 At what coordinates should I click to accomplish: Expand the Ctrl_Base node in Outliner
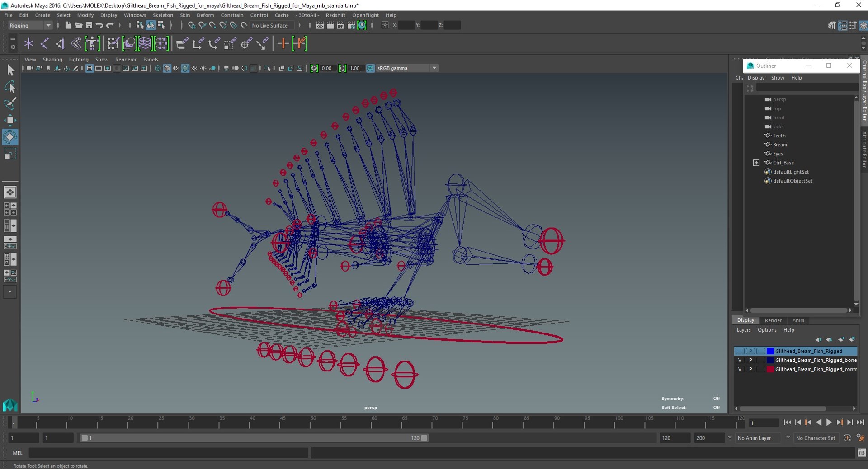click(x=756, y=163)
